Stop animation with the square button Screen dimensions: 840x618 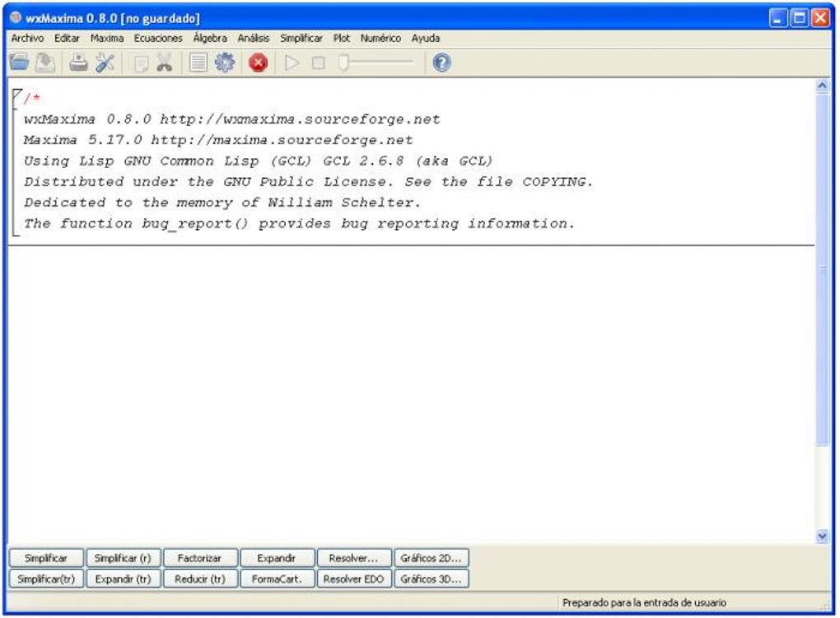click(x=318, y=63)
